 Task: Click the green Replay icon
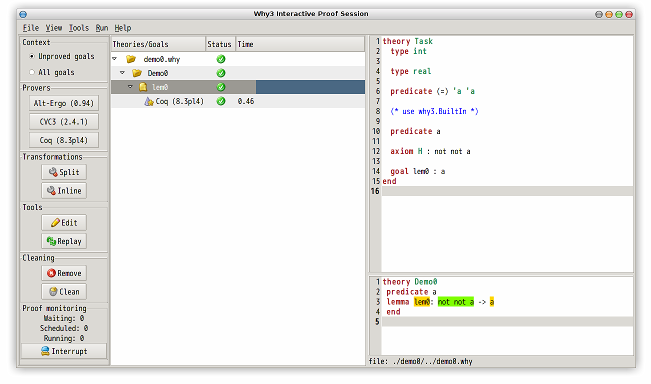coord(51,241)
